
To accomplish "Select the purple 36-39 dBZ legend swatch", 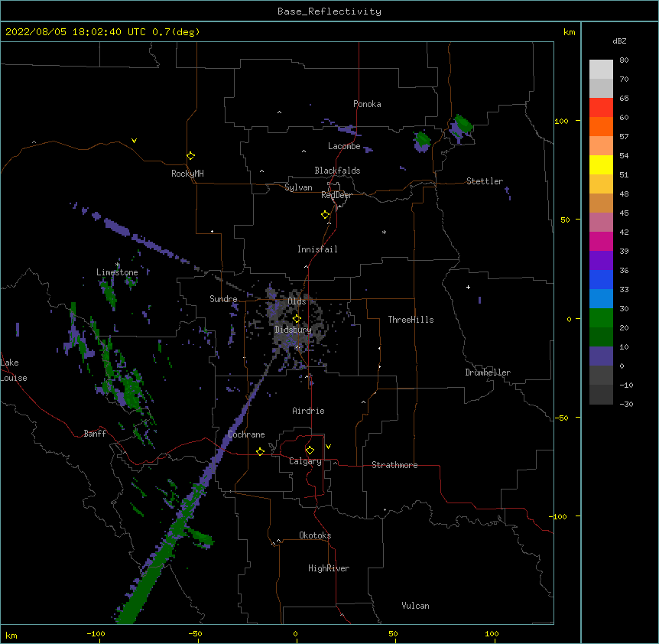I will (601, 261).
